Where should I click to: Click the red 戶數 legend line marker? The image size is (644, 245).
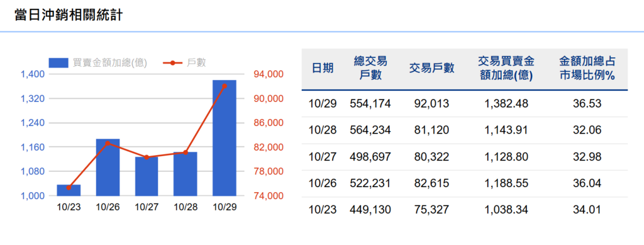[173, 63]
